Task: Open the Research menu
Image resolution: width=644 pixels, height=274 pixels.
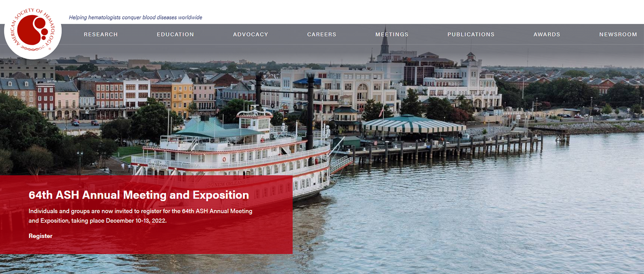Action: pos(101,34)
